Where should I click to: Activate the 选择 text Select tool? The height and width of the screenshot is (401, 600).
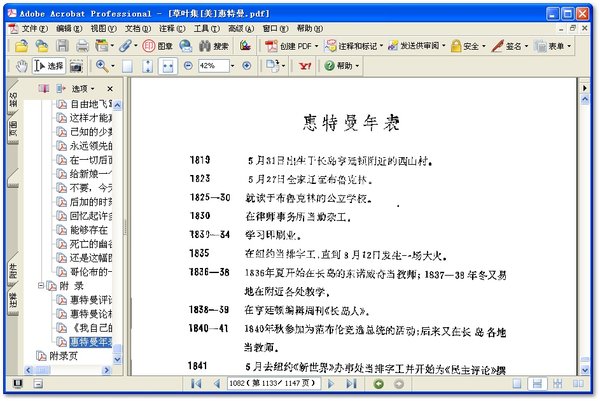(x=49, y=66)
